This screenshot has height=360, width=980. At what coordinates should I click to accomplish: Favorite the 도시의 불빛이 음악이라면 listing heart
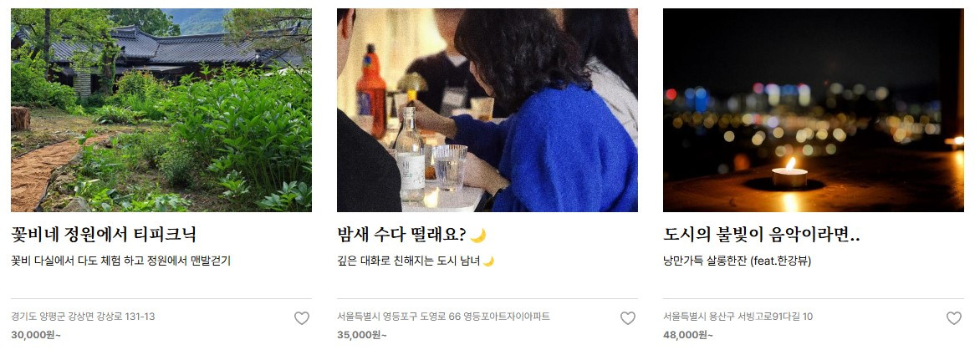[x=954, y=318]
